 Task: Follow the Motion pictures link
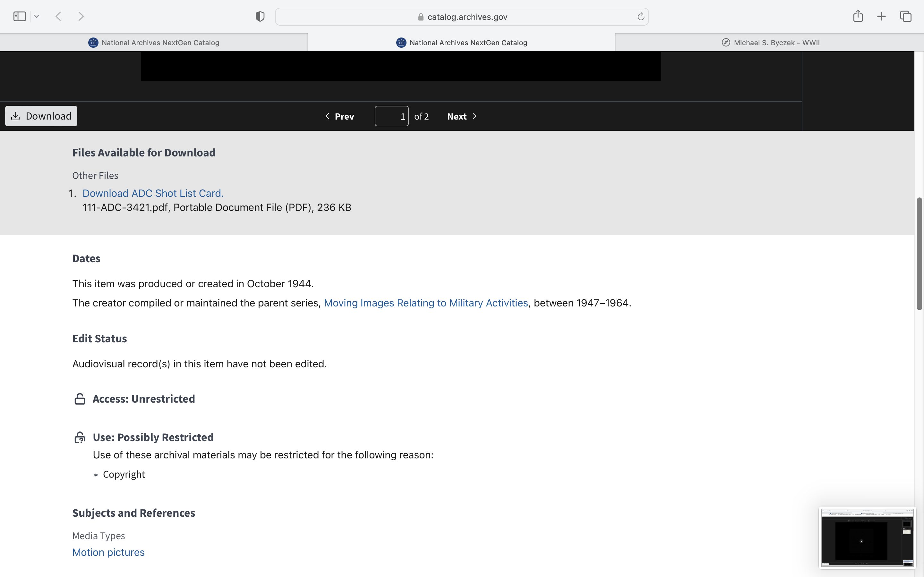(x=108, y=552)
